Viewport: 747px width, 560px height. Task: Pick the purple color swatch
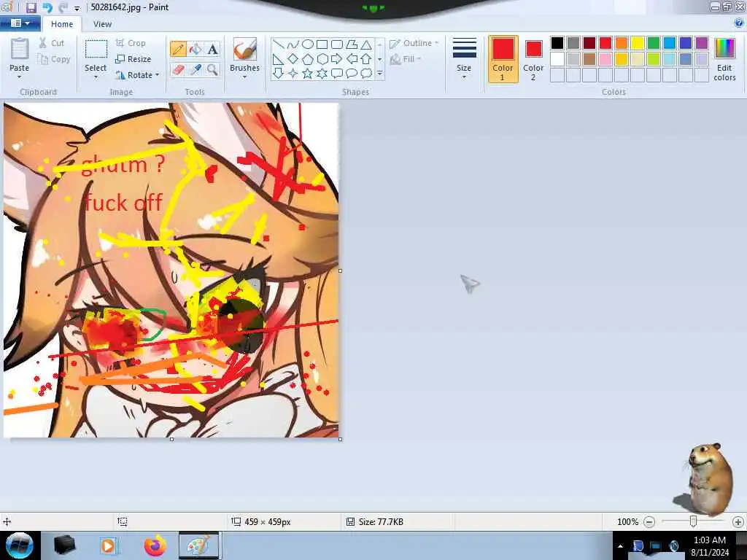tap(702, 43)
